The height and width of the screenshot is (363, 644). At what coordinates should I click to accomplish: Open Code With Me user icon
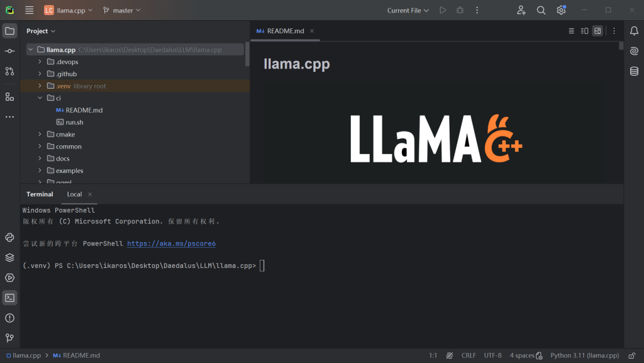point(521,10)
